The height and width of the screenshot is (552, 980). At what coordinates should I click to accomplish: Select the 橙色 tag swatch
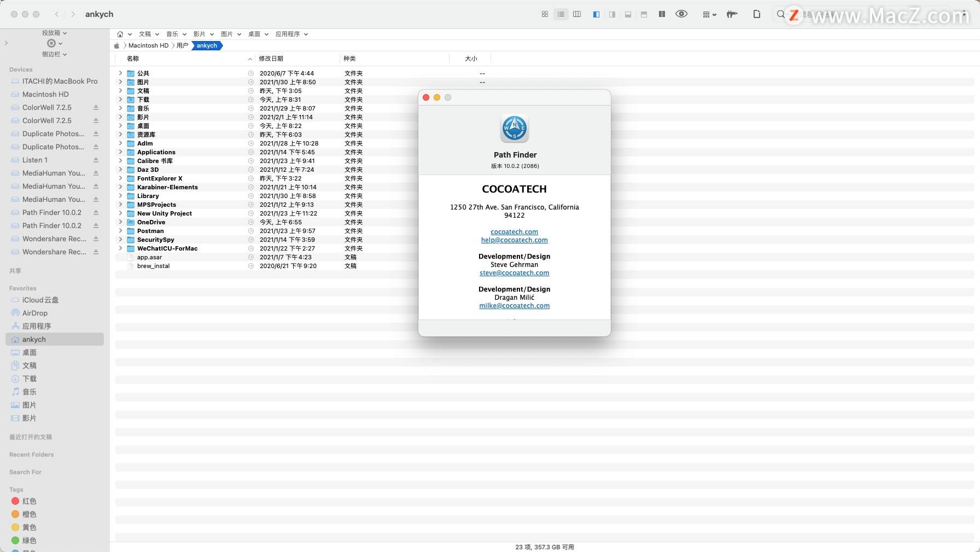point(15,514)
